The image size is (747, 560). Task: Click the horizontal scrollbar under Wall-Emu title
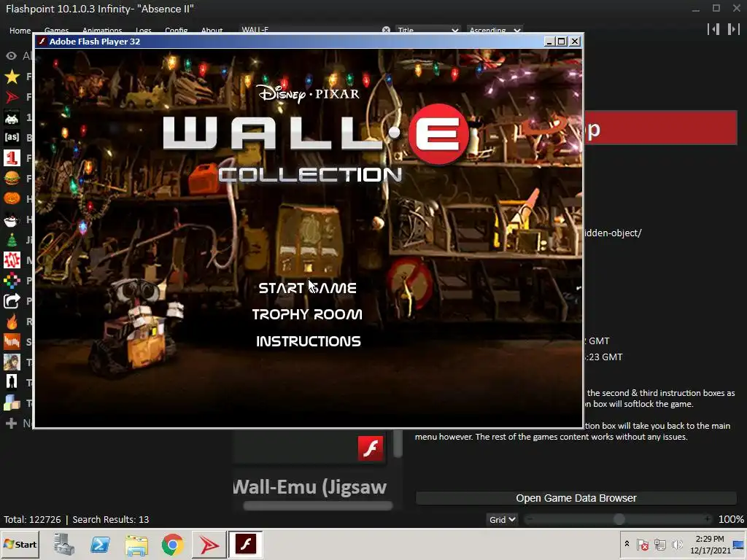(x=318, y=506)
